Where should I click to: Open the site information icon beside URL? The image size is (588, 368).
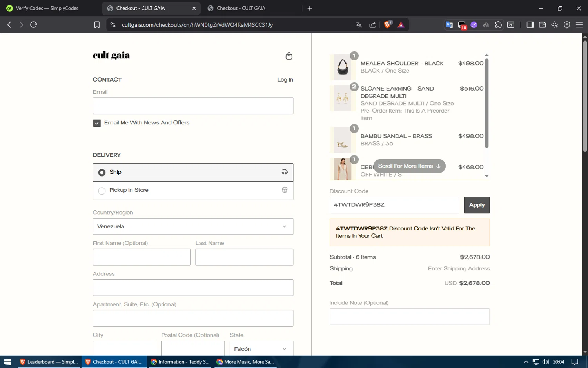(x=113, y=25)
